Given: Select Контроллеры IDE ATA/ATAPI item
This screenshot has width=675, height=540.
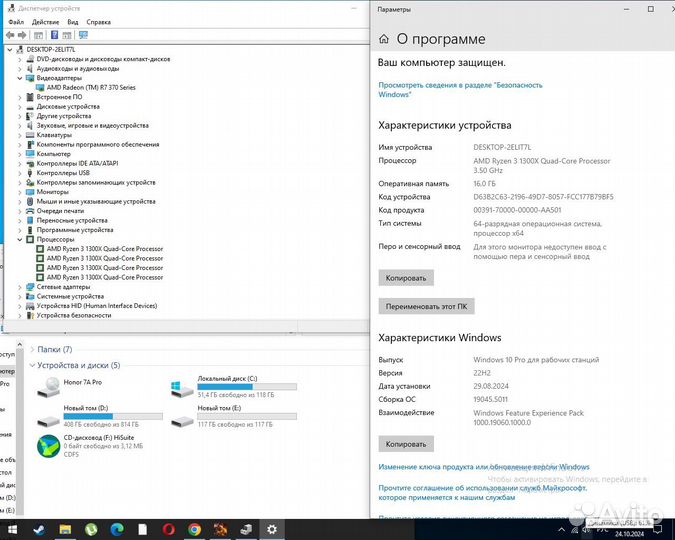Looking at the screenshot, I should pyautogui.click(x=77, y=164).
